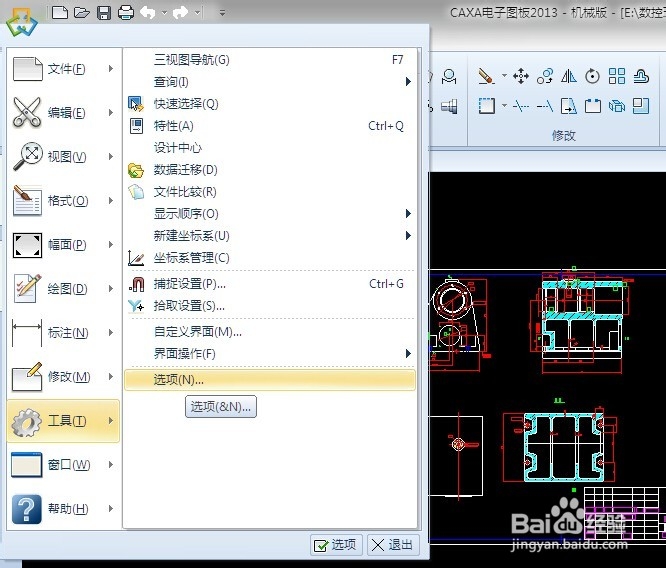Select 坐标系管理(C) menu entry
The image size is (666, 568).
point(270,258)
